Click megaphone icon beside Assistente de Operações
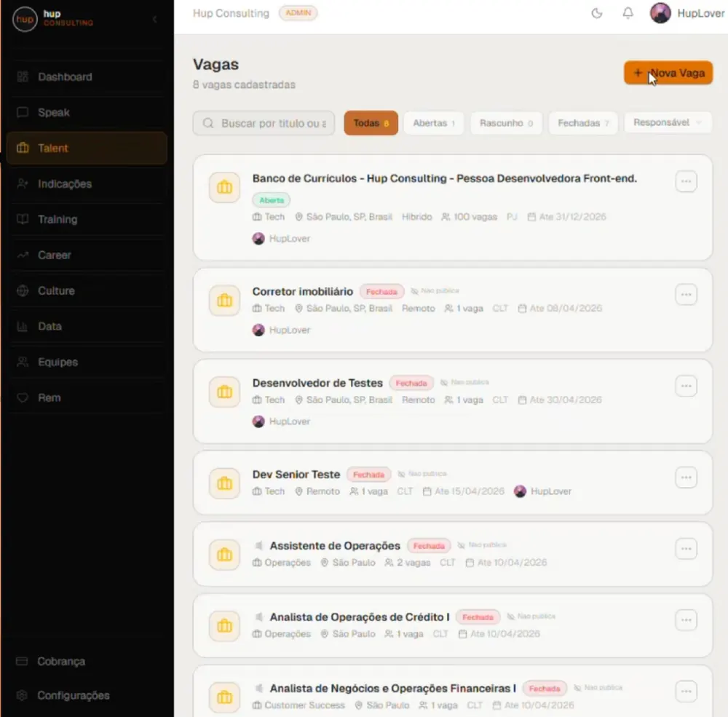 click(259, 545)
